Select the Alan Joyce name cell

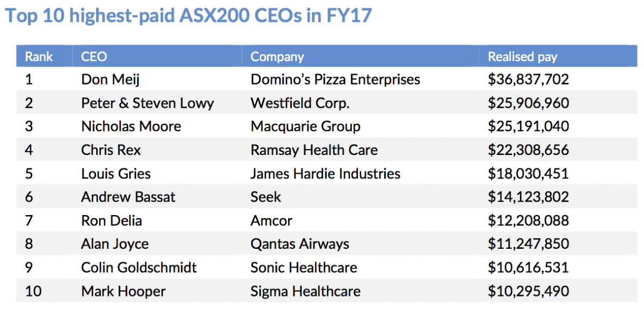(x=115, y=244)
